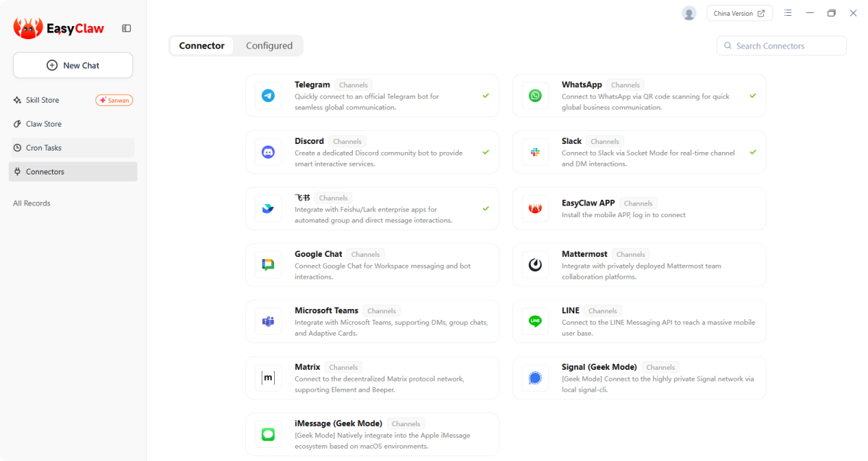
Task: Click the Google Chat icon
Action: pyautogui.click(x=268, y=265)
